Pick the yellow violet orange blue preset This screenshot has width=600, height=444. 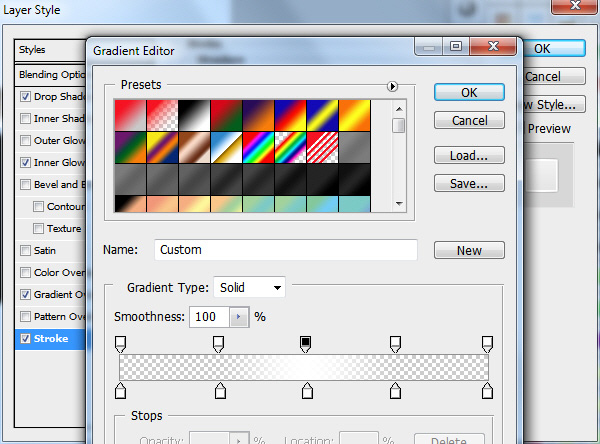[162, 147]
